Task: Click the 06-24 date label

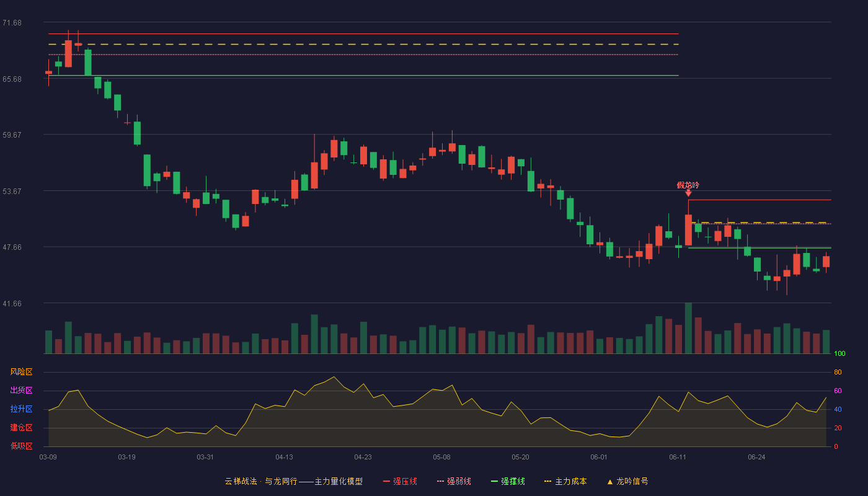Action: [756, 457]
